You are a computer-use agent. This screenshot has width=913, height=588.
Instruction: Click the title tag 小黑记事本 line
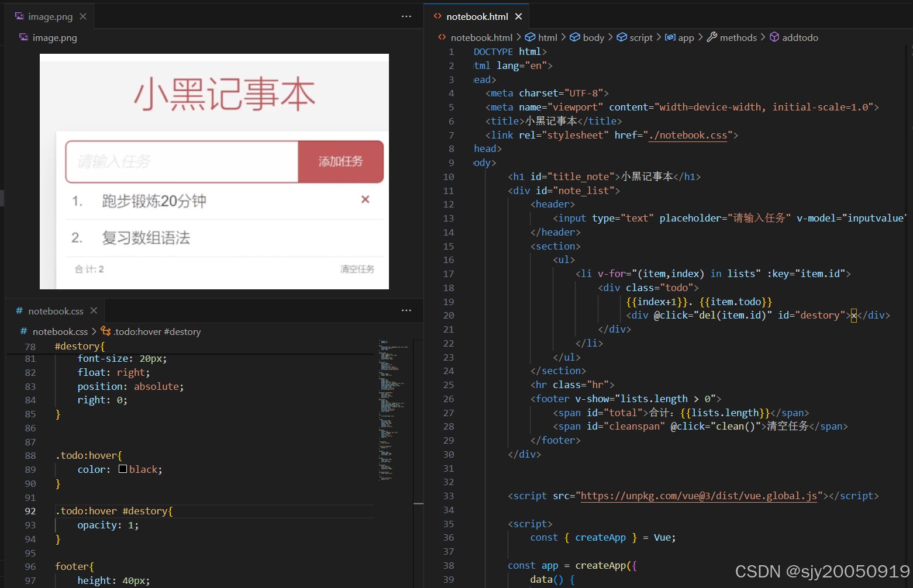[x=553, y=121]
